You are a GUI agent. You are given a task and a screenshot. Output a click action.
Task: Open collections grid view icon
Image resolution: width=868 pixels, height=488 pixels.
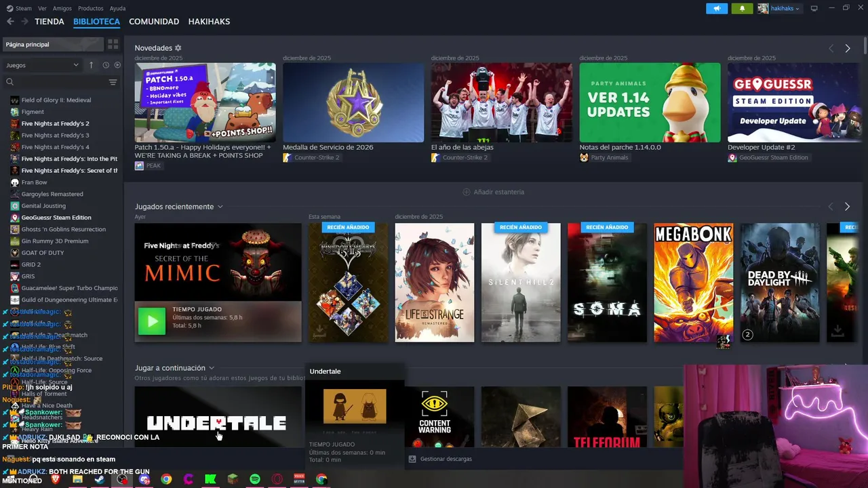click(113, 44)
